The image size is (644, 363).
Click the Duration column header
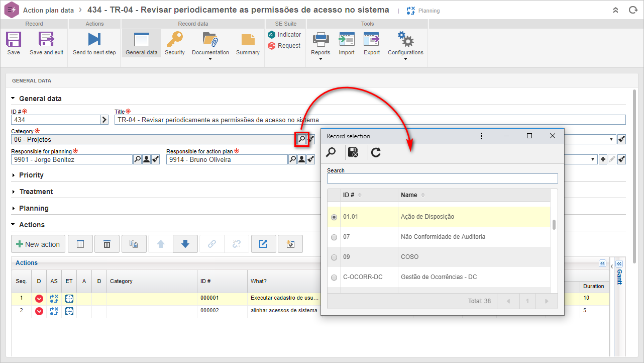[x=593, y=286]
